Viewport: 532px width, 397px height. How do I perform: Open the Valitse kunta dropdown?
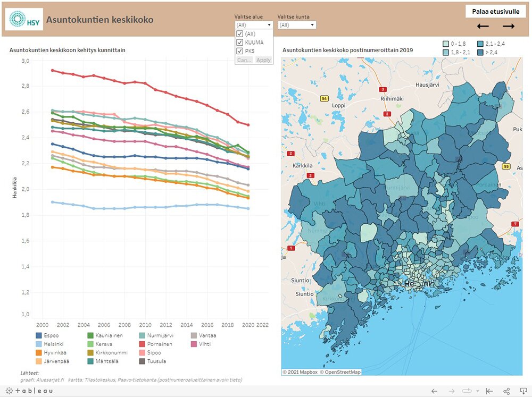[297, 25]
